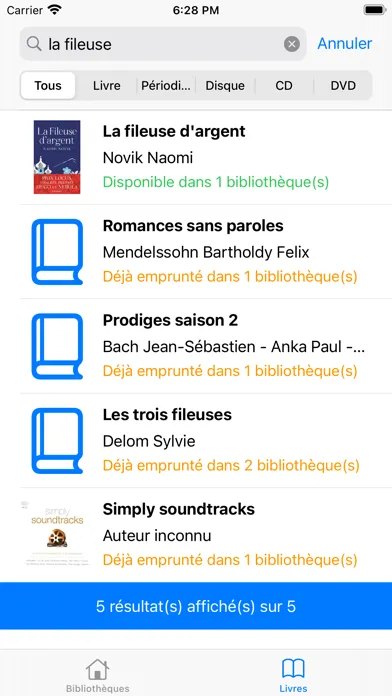
Task: Tap the 5 résultat(s) affiché(s) banner
Action: 196,606
